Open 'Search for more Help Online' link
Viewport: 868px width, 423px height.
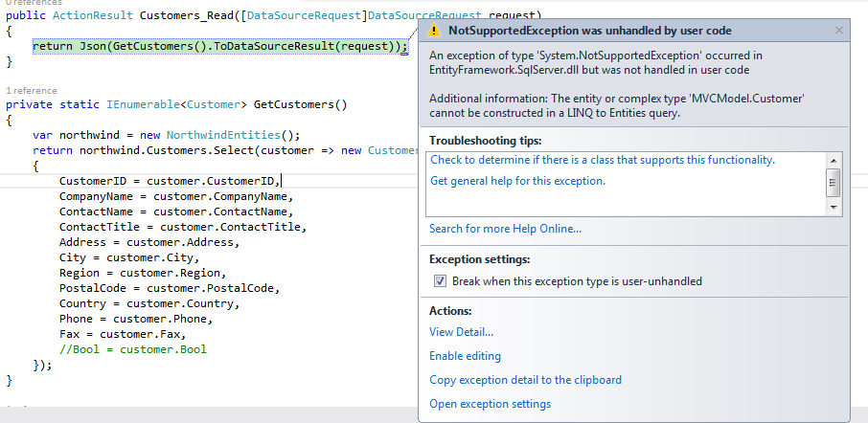(505, 229)
